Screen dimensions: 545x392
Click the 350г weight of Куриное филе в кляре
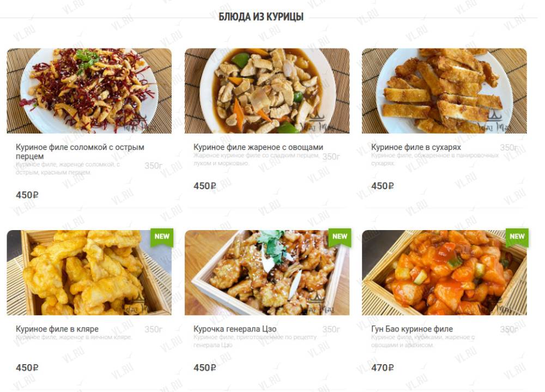pos(153,329)
